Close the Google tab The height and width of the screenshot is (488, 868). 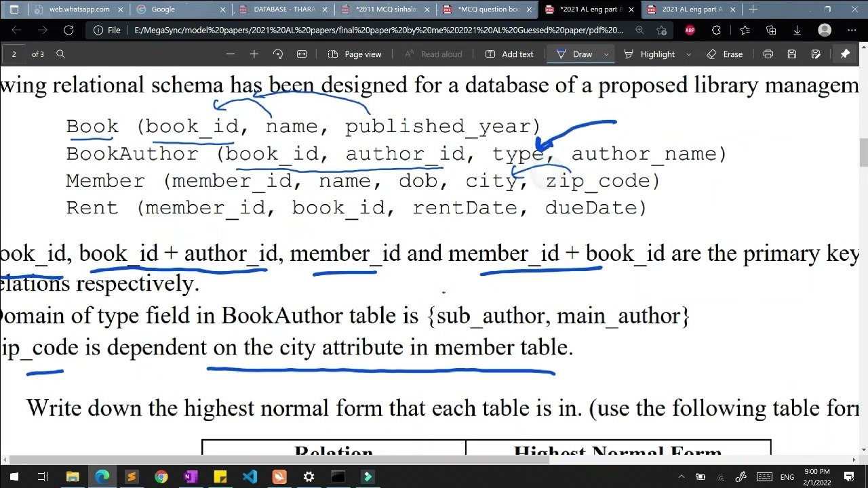[222, 9]
